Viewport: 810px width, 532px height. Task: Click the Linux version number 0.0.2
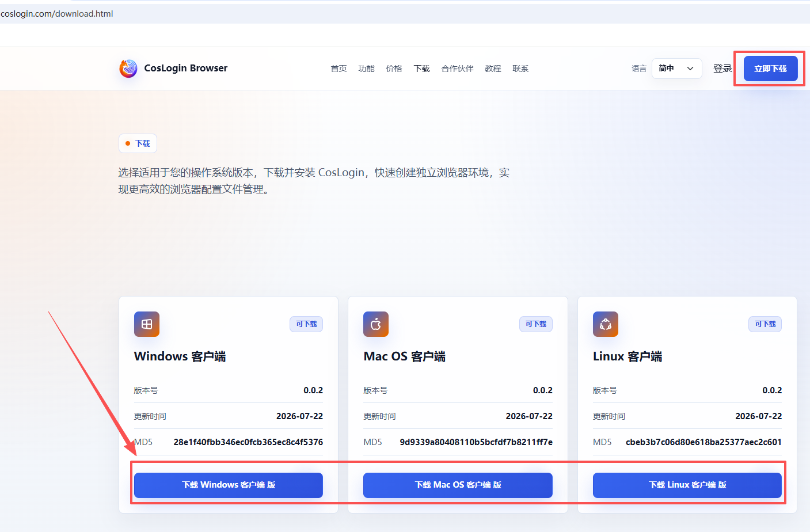772,390
